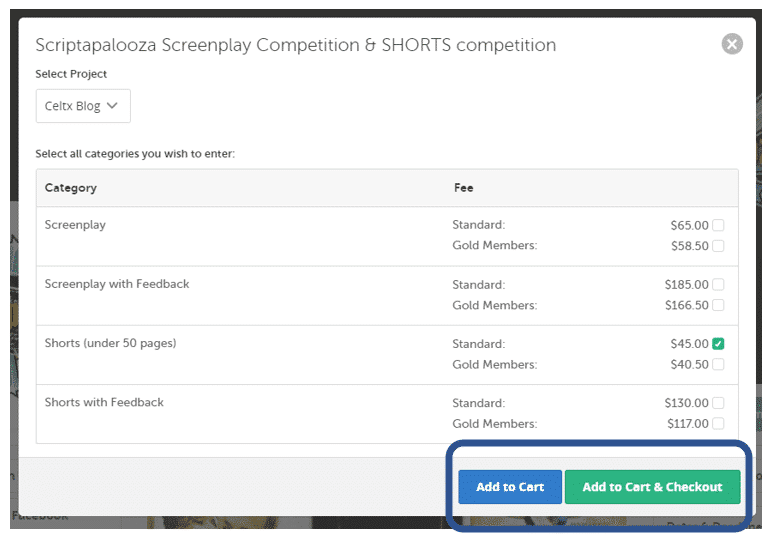Click the $130.00 fee value

[687, 403]
